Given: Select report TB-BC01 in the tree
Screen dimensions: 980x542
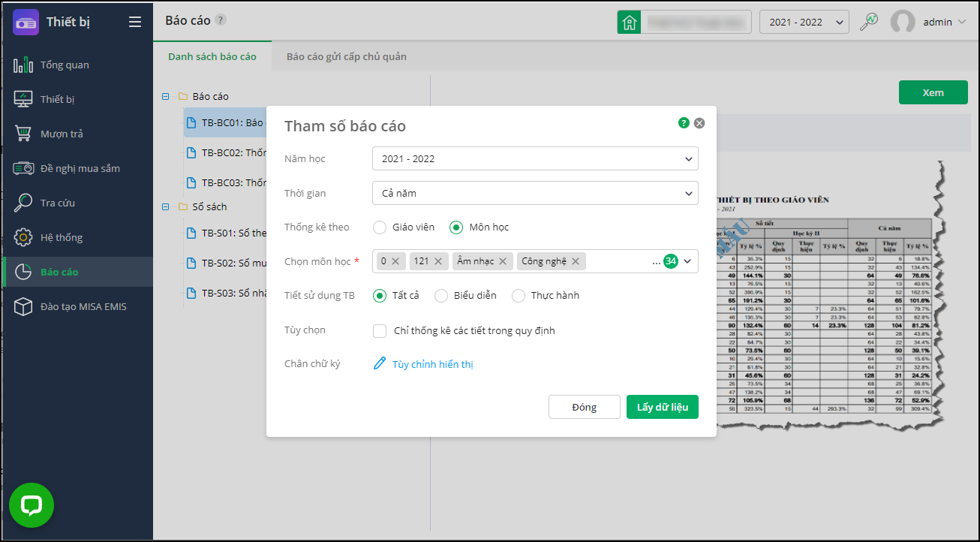Looking at the screenshot, I should pos(225,122).
